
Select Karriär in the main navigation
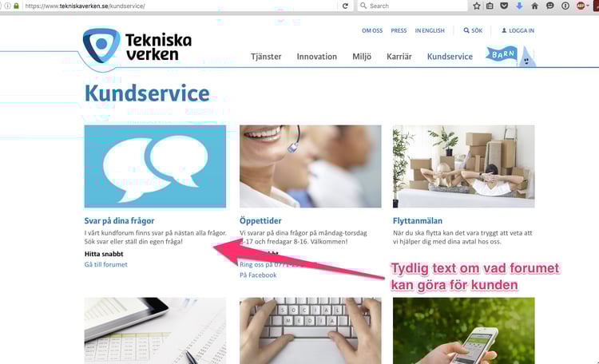point(399,57)
